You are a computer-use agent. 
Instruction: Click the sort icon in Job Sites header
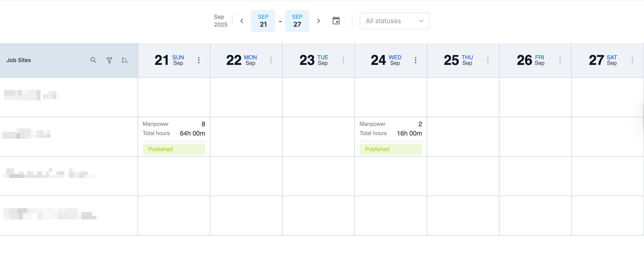tap(124, 60)
